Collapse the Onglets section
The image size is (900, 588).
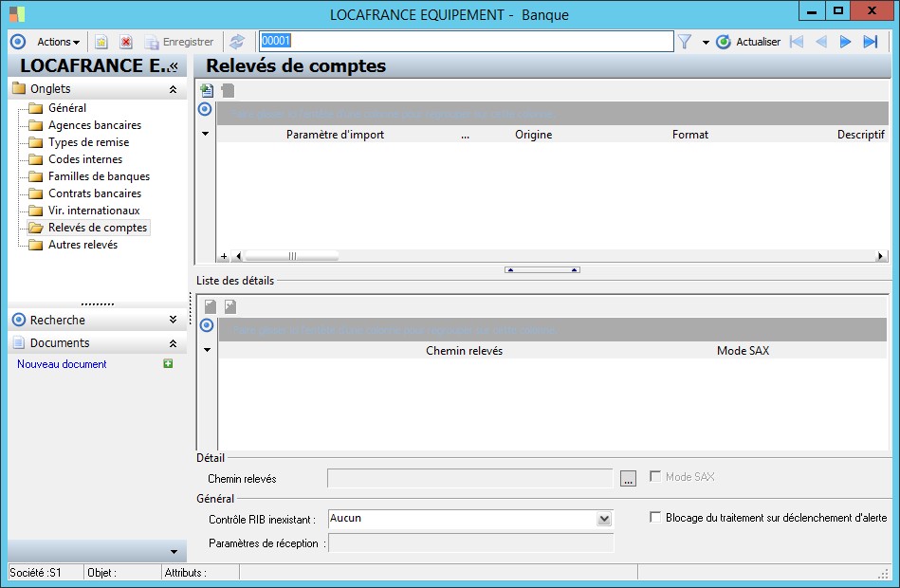tap(173, 89)
